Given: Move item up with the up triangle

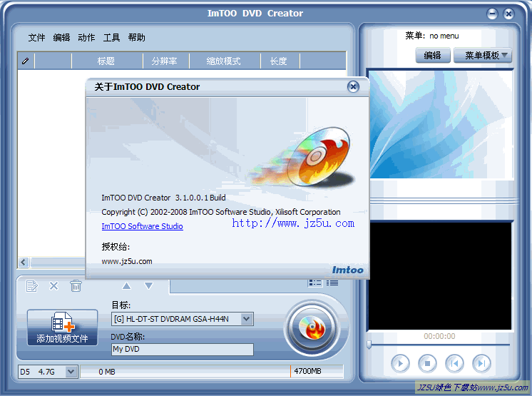Looking at the screenshot, I should (x=126, y=286).
